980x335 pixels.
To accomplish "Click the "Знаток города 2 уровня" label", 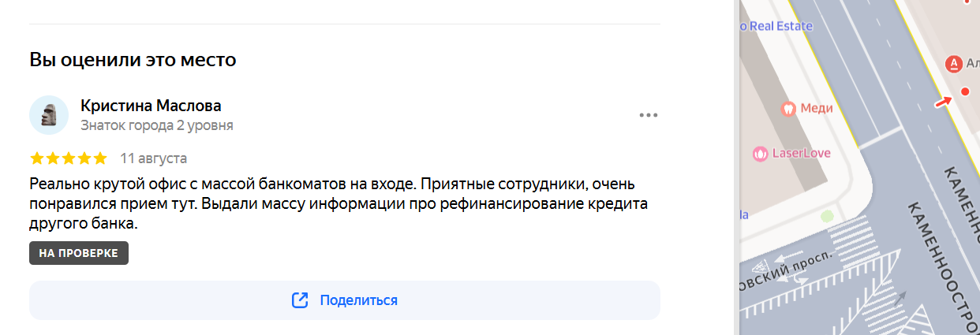I will 157,125.
